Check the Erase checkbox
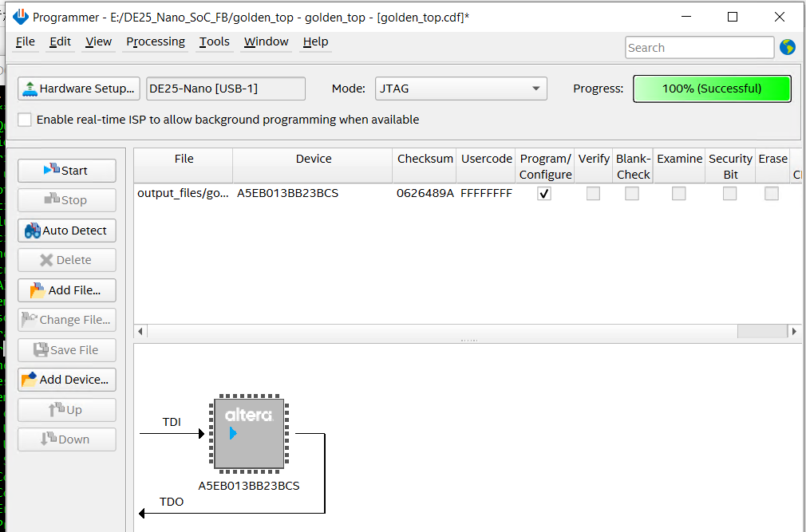The width and height of the screenshot is (806, 532). [x=772, y=194]
